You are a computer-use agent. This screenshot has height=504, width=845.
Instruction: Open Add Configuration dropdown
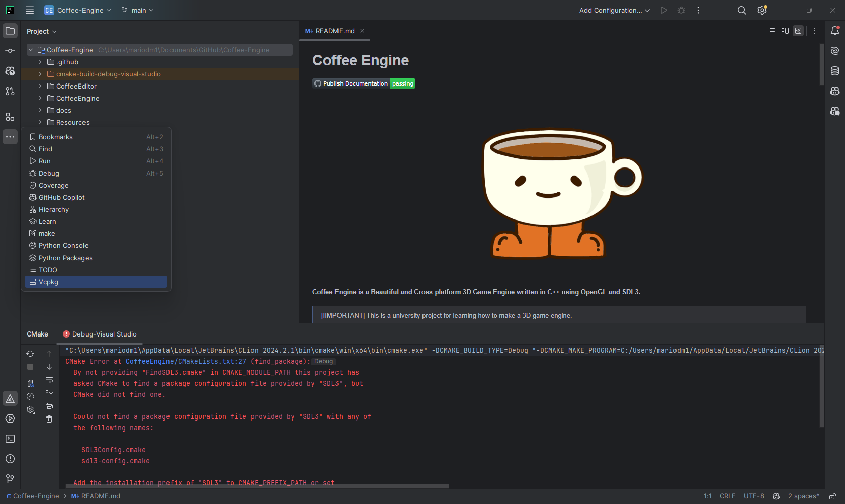614,10
